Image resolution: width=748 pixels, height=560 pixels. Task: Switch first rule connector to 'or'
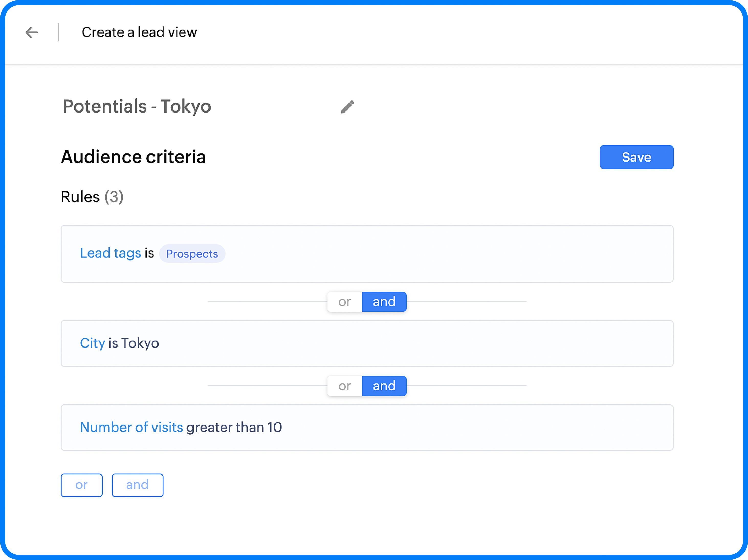point(345,301)
